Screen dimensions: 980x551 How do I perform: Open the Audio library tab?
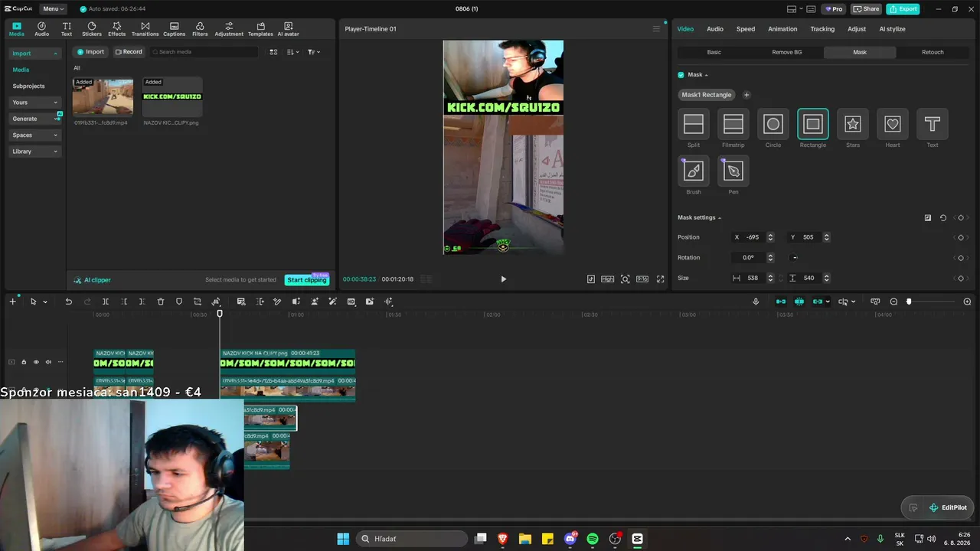pyautogui.click(x=41, y=29)
